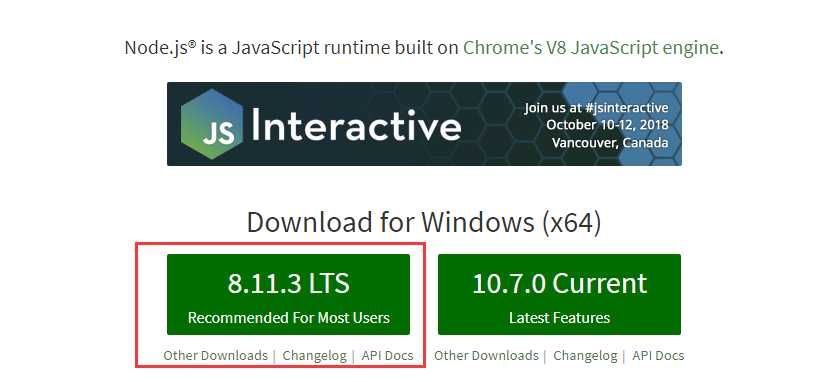Open Chrome's V8 JavaScript engine link

pyautogui.click(x=591, y=48)
